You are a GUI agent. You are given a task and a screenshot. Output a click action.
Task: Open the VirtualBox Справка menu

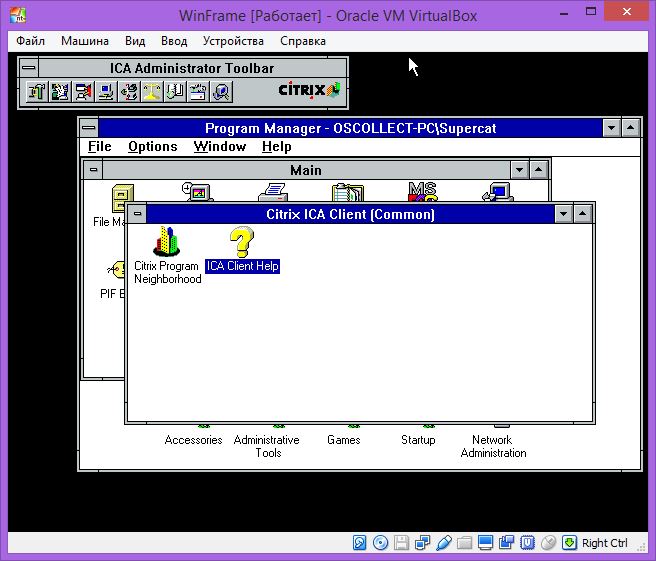(303, 41)
